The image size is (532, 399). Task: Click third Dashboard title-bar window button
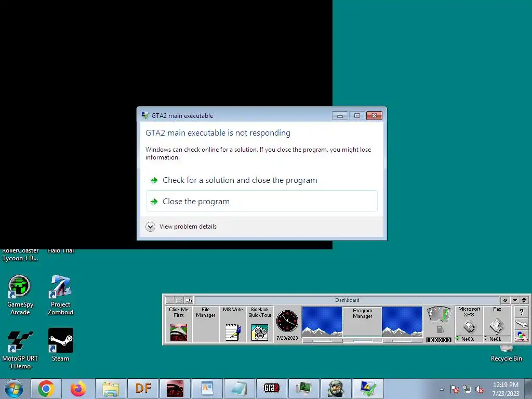click(189, 300)
